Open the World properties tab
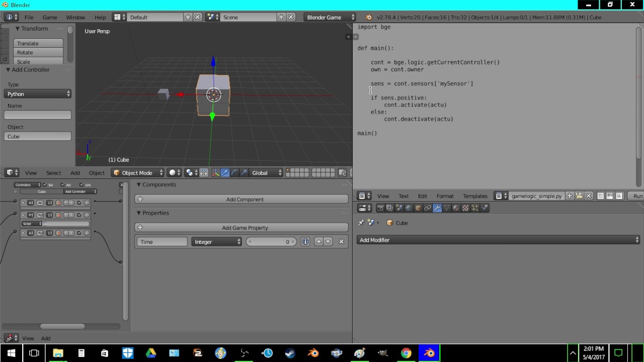Image resolution: width=644 pixels, height=362 pixels. point(409,208)
